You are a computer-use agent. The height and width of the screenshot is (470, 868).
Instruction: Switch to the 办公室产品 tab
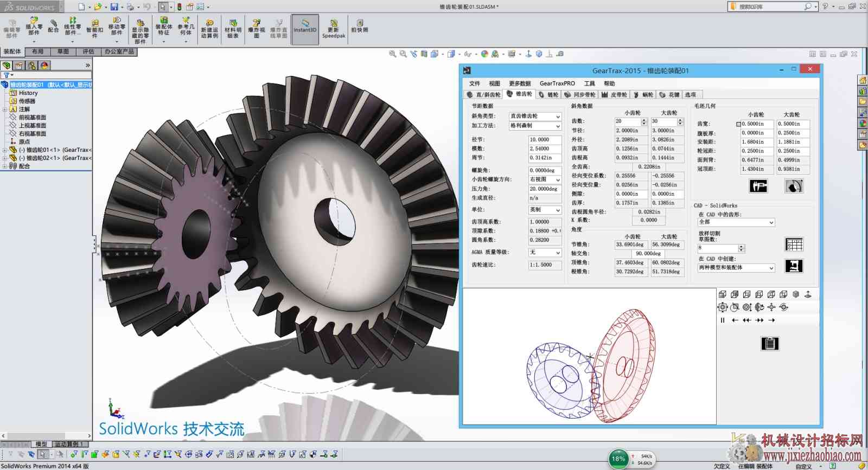tap(119, 51)
